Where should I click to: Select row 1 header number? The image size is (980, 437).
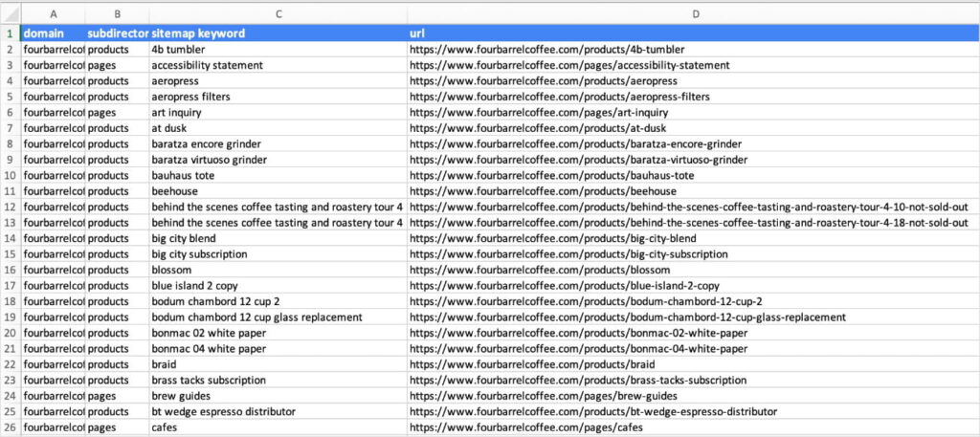coord(11,33)
